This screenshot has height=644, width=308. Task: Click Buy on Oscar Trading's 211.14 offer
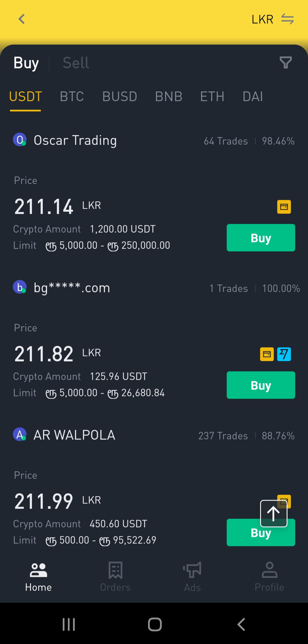(x=261, y=238)
